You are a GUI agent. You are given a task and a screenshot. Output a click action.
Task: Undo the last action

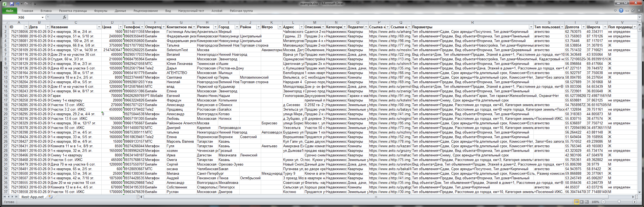[x=18, y=4]
